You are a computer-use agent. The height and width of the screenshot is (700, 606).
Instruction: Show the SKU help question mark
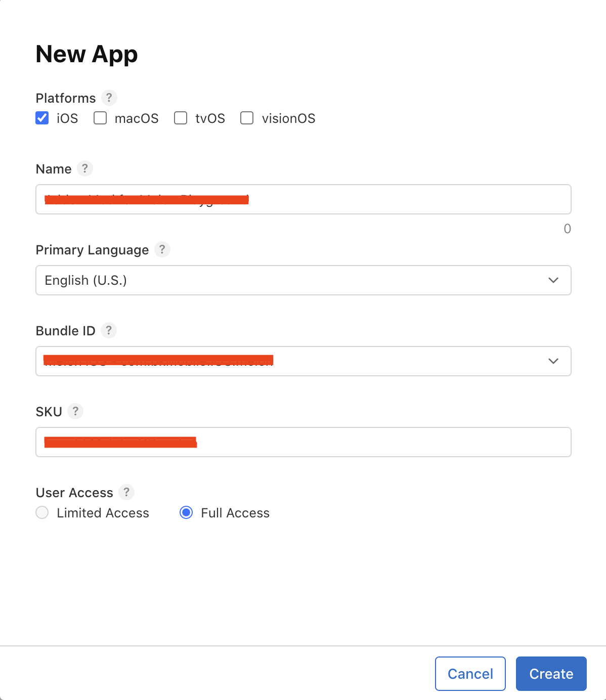(x=75, y=411)
